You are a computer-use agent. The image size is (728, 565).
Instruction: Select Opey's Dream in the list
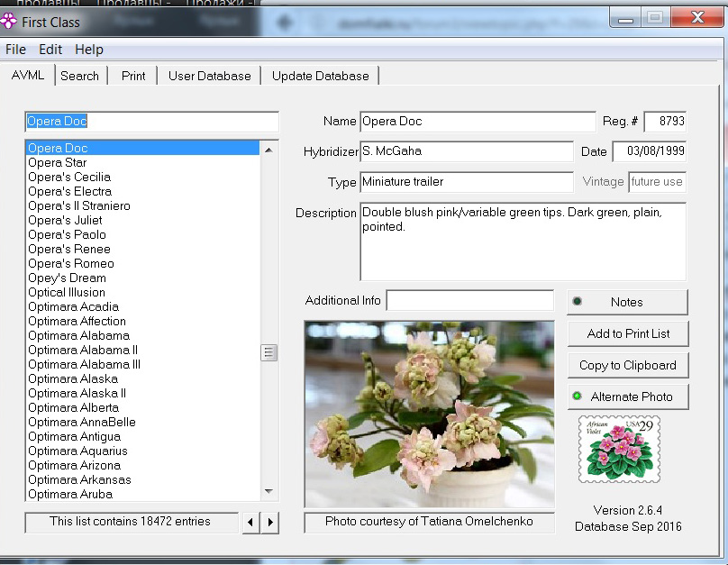click(143, 278)
